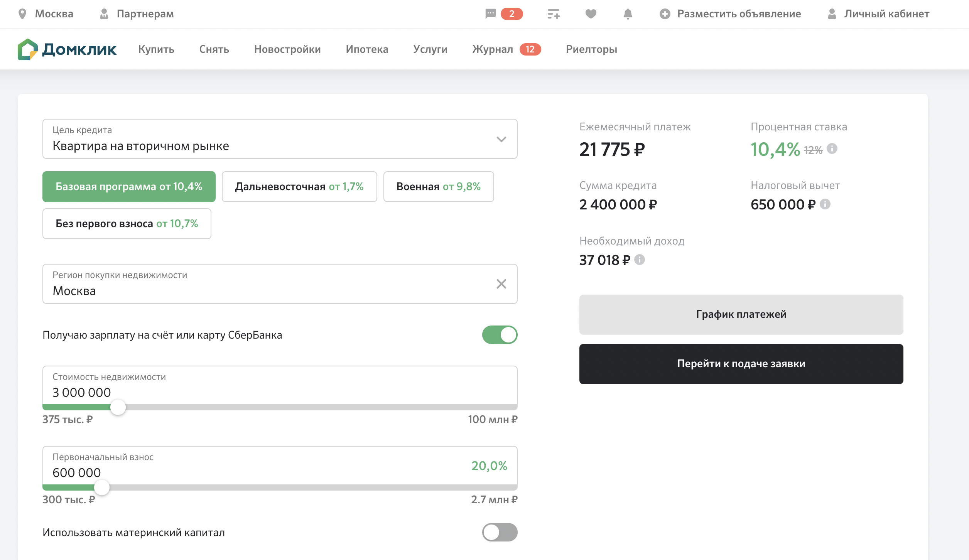
Task: Click the Первоначальный взнос slider handle
Action: [102, 487]
